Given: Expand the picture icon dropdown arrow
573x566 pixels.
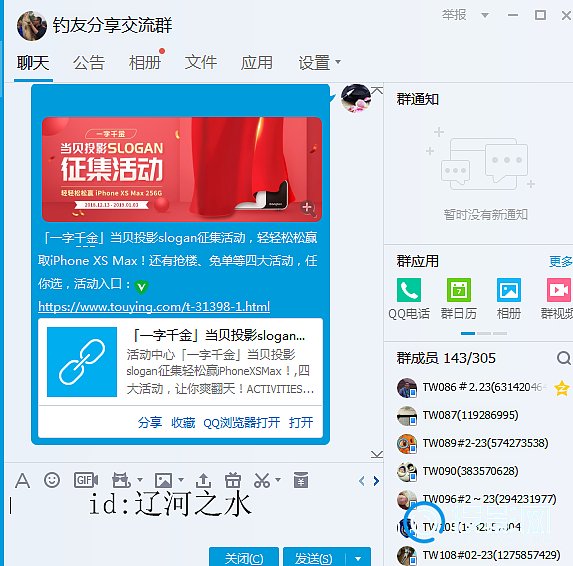Looking at the screenshot, I should pyautogui.click(x=181, y=480).
